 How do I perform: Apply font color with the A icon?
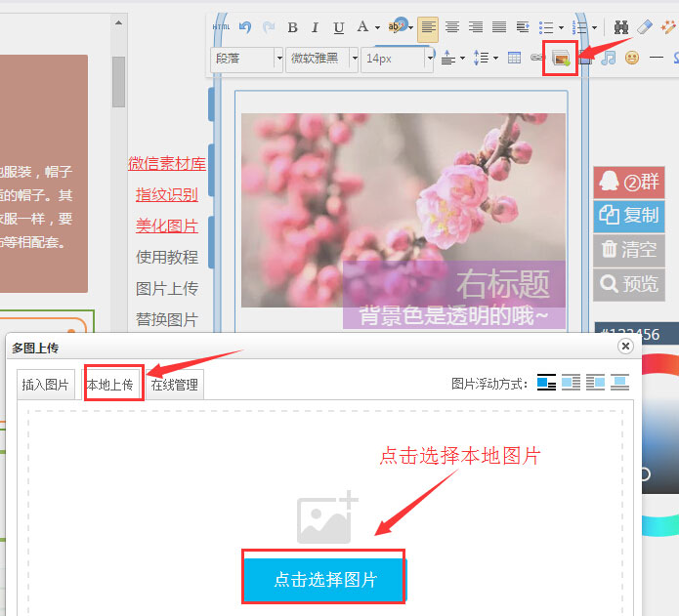(x=362, y=26)
